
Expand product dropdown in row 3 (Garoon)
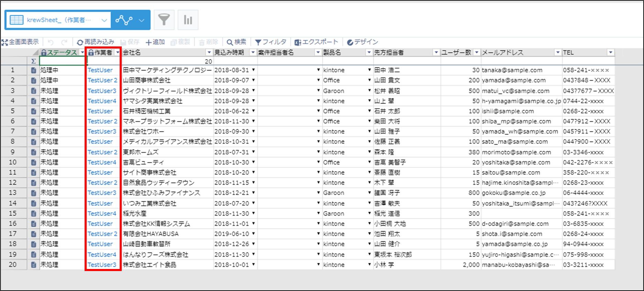(370, 91)
